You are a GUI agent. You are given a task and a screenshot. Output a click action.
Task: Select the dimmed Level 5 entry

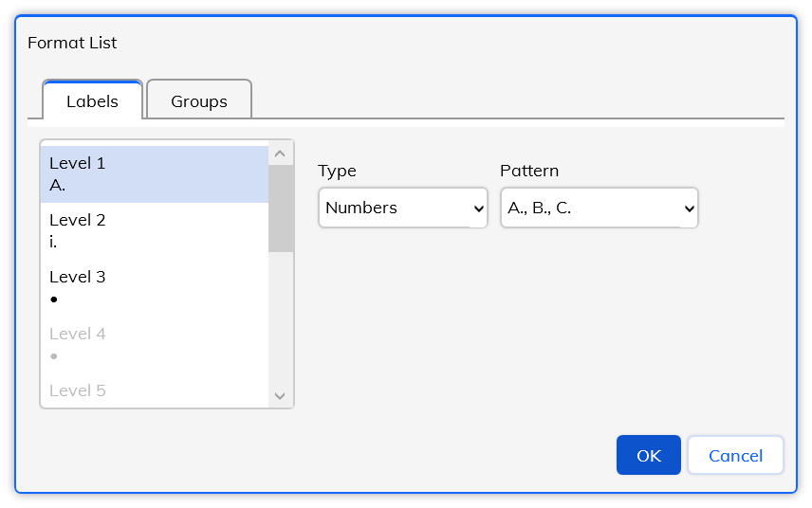coord(155,390)
